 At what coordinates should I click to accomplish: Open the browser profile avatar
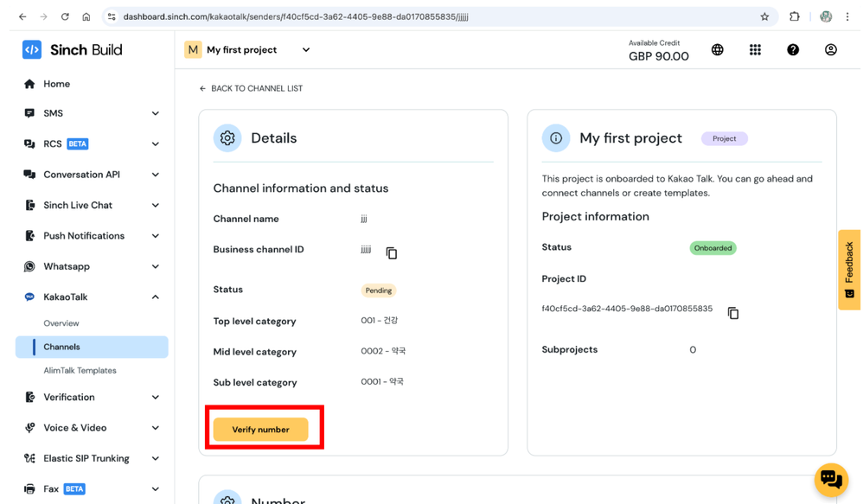[x=826, y=16]
